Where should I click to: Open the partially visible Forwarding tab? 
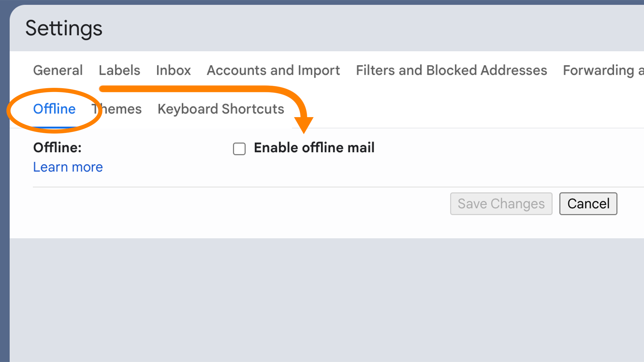603,70
